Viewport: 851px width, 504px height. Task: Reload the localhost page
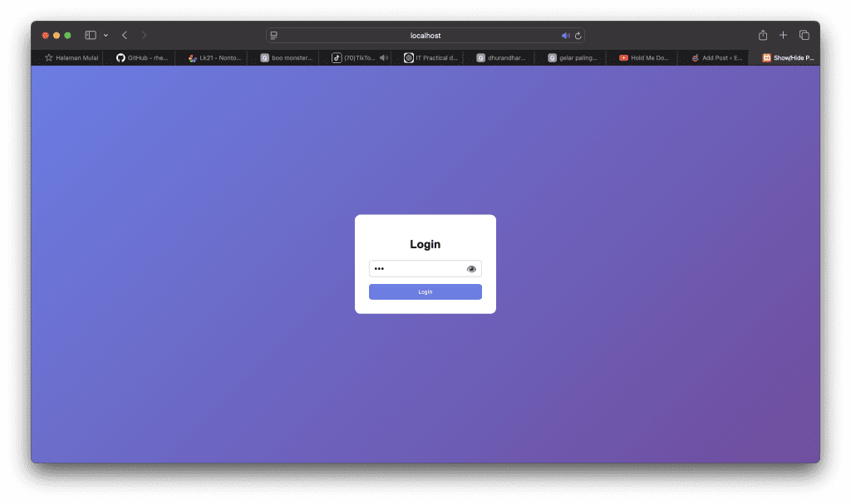click(578, 35)
